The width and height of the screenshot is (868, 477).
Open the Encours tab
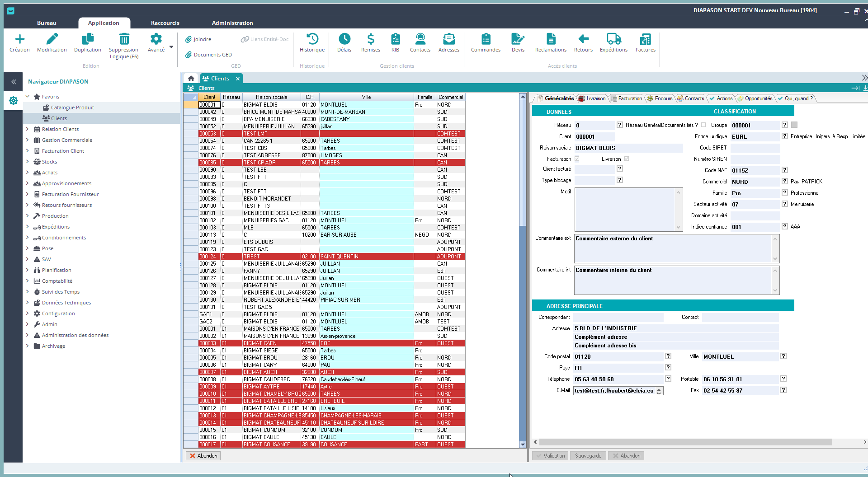[660, 98]
